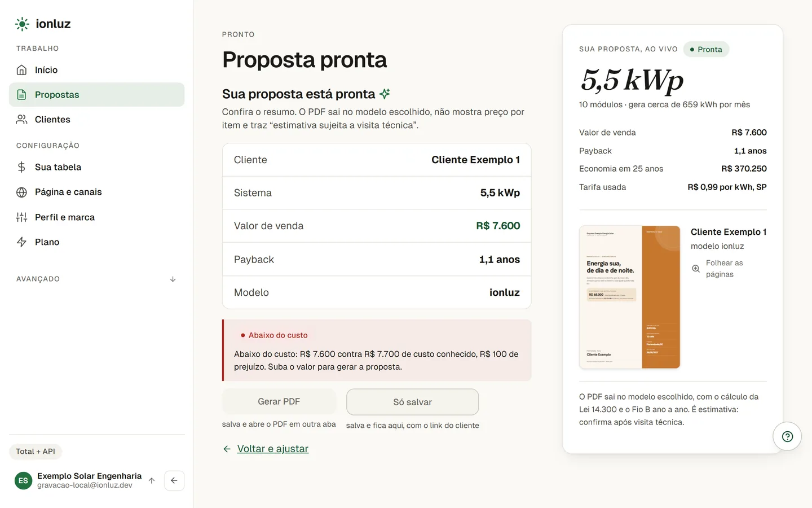Expand the Avançado section arrow
812x508 pixels.
coord(173,279)
